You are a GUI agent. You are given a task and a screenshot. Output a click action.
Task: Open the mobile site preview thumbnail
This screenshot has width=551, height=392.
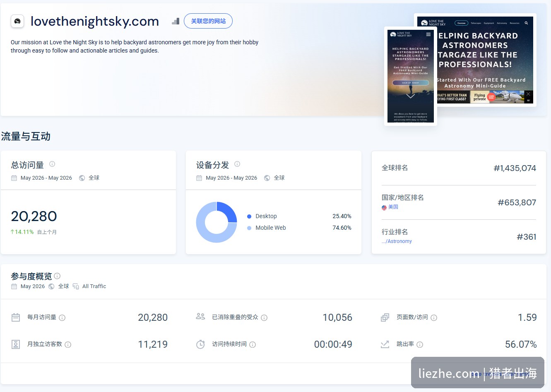coord(411,76)
